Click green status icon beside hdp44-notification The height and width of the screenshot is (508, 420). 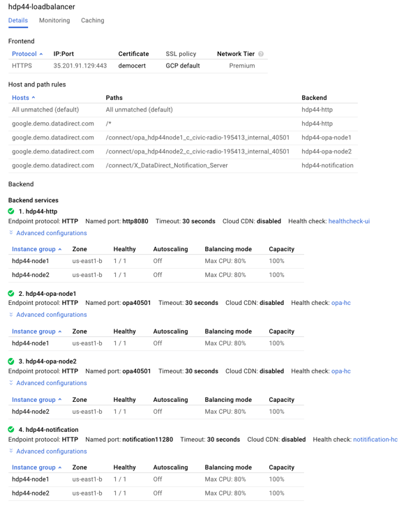11,430
